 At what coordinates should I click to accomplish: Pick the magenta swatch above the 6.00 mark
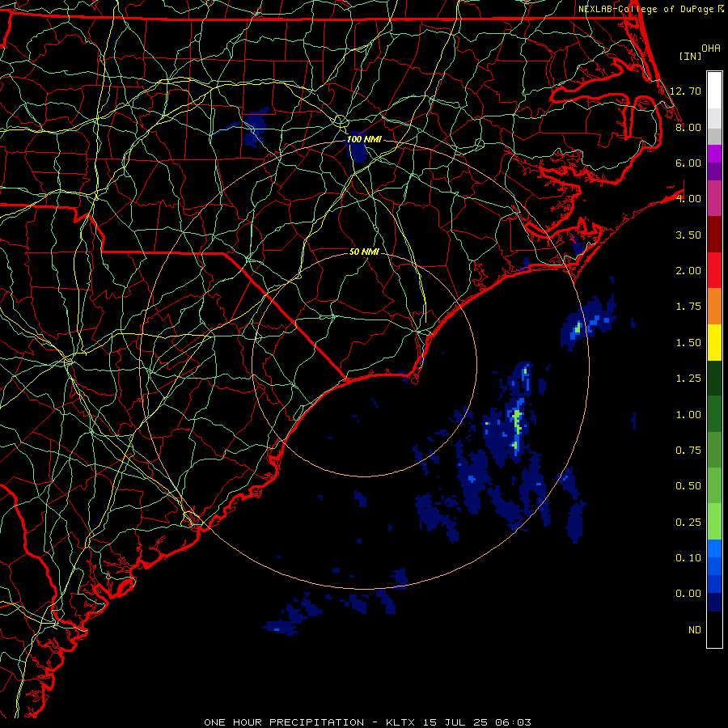pyautogui.click(x=714, y=154)
